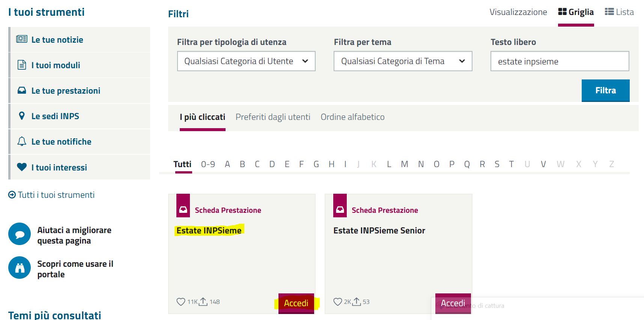Like the Estate INPSieme Senior card
This screenshot has height=320, width=644.
pos(338,302)
